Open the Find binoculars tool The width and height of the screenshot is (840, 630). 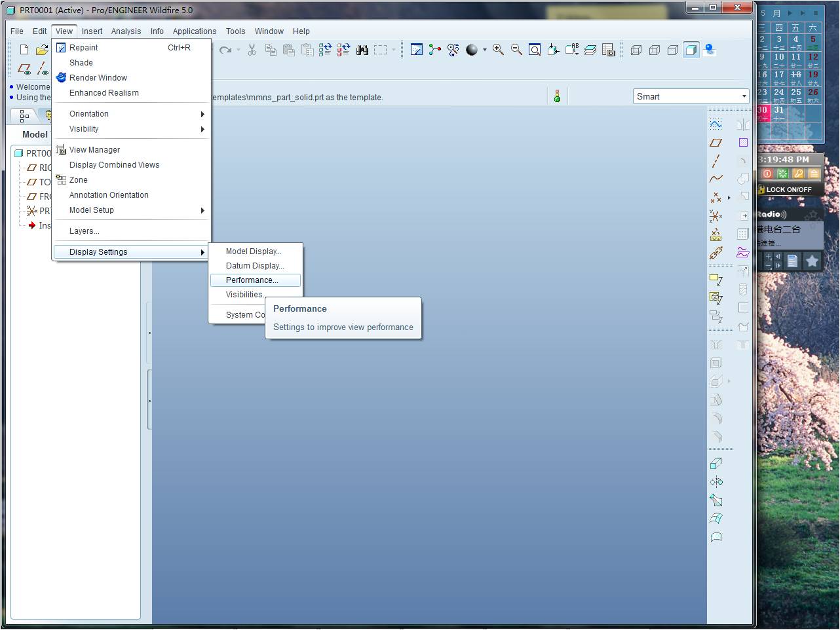tap(362, 50)
